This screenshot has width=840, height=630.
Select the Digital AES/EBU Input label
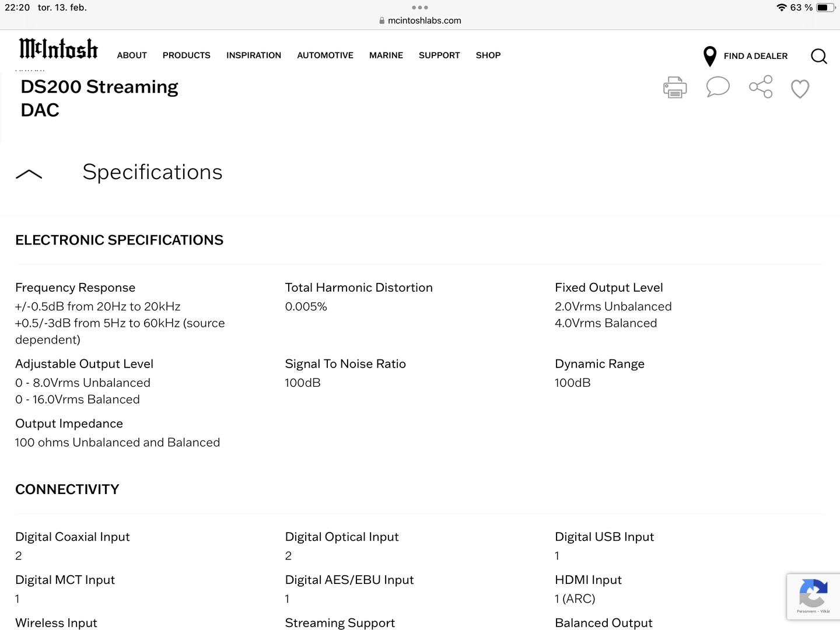349,580
